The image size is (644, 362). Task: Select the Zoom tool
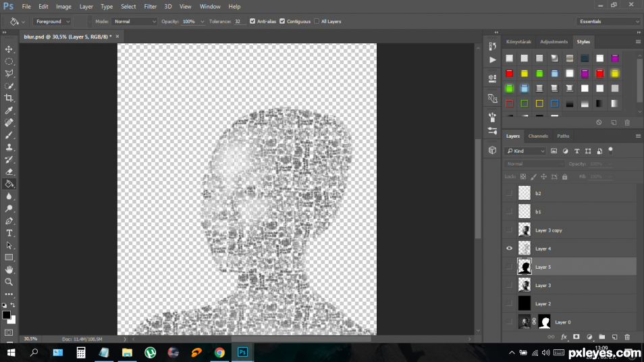9,282
